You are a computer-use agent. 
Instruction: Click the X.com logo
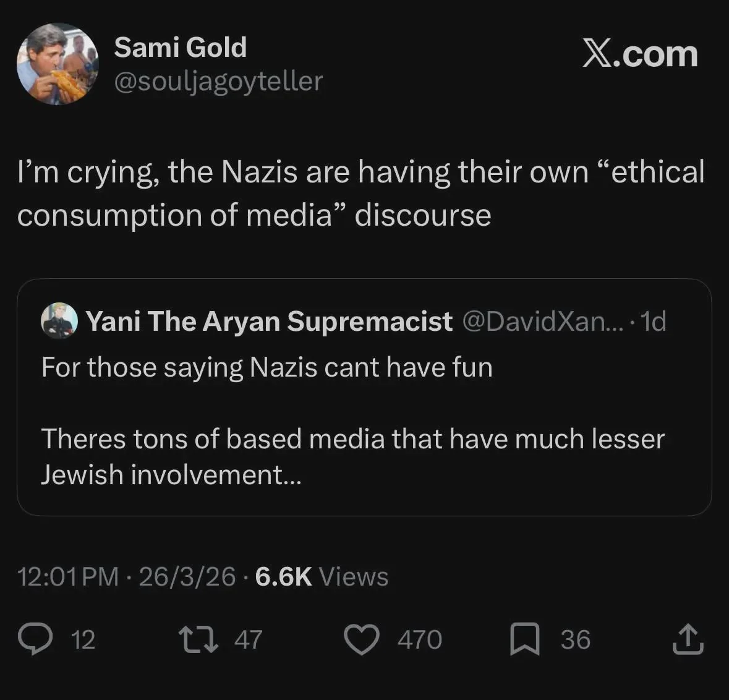[640, 54]
